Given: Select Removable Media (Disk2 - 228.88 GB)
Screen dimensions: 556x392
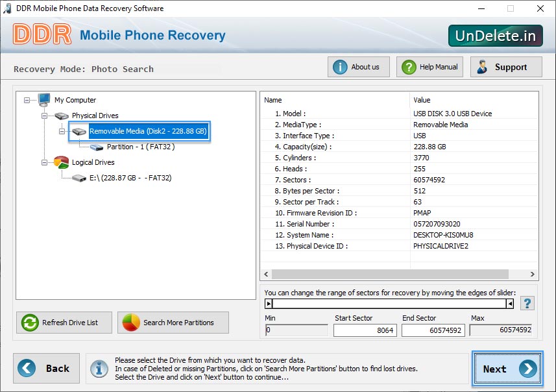Looking at the screenshot, I should (148, 131).
